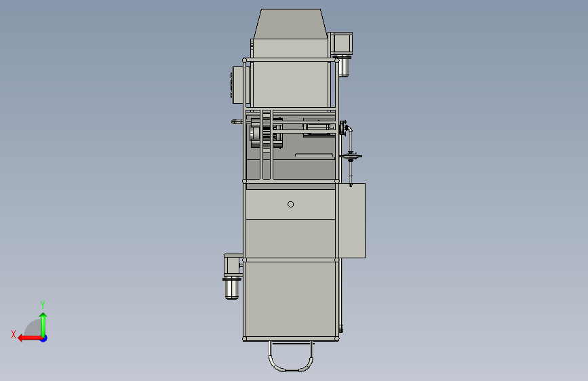
Task: Select the gear wheel assembly inside frame
Action: (x=265, y=133)
